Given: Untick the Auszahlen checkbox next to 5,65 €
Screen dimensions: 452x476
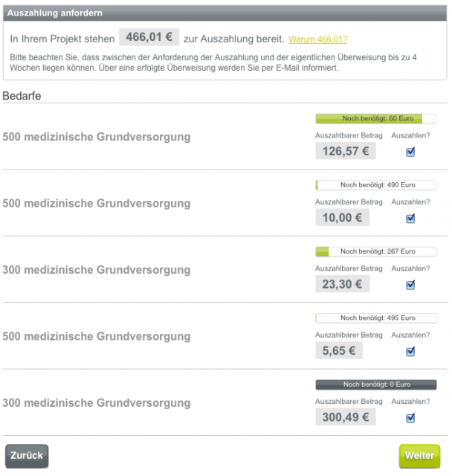Looking at the screenshot, I should pyautogui.click(x=410, y=351).
